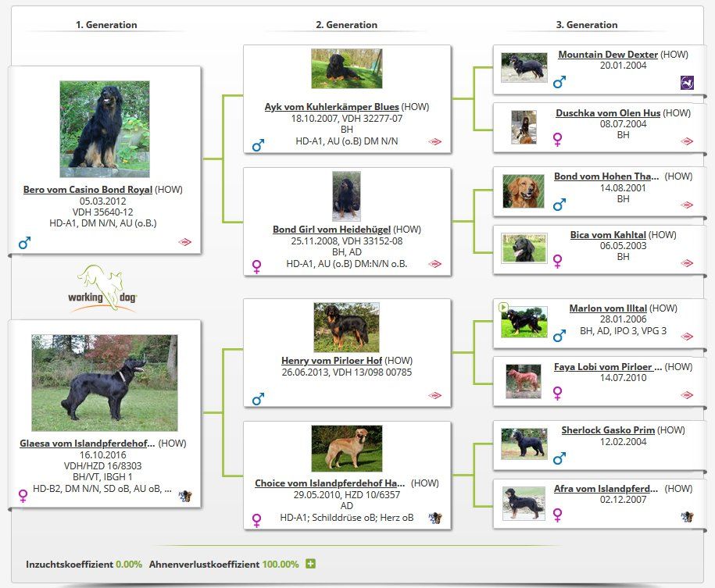Screen dimensions: 715x588
Task: Click Glaesa vom Islandpferdehof photo
Action: click(x=105, y=383)
